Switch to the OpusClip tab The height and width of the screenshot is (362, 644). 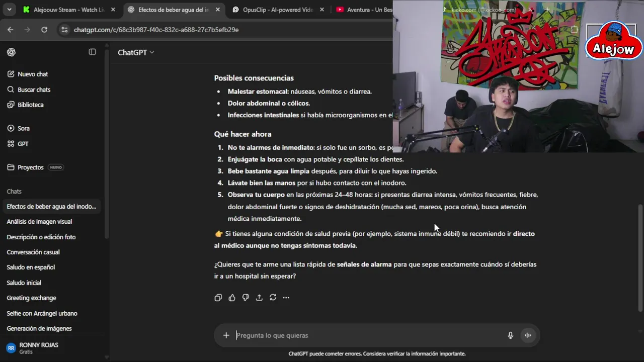click(278, 10)
